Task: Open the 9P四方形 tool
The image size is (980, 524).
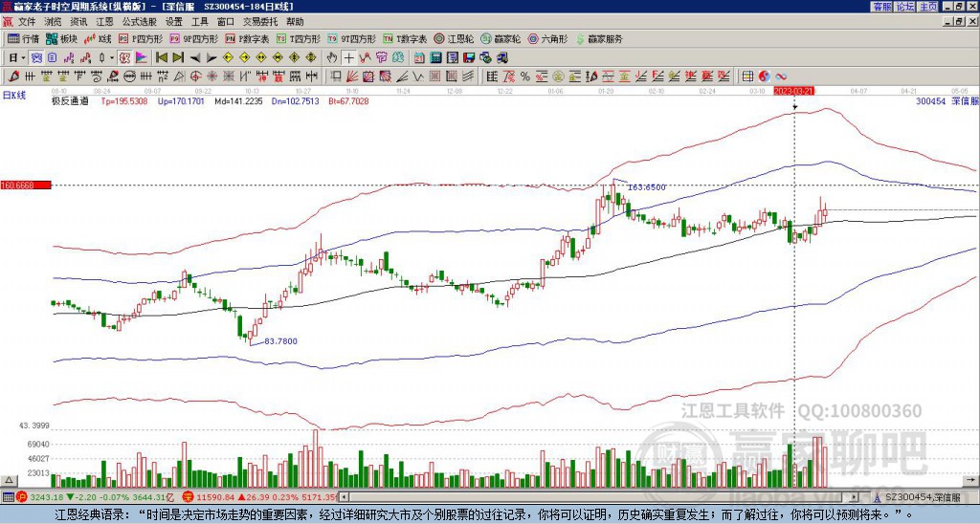Action: [x=193, y=38]
